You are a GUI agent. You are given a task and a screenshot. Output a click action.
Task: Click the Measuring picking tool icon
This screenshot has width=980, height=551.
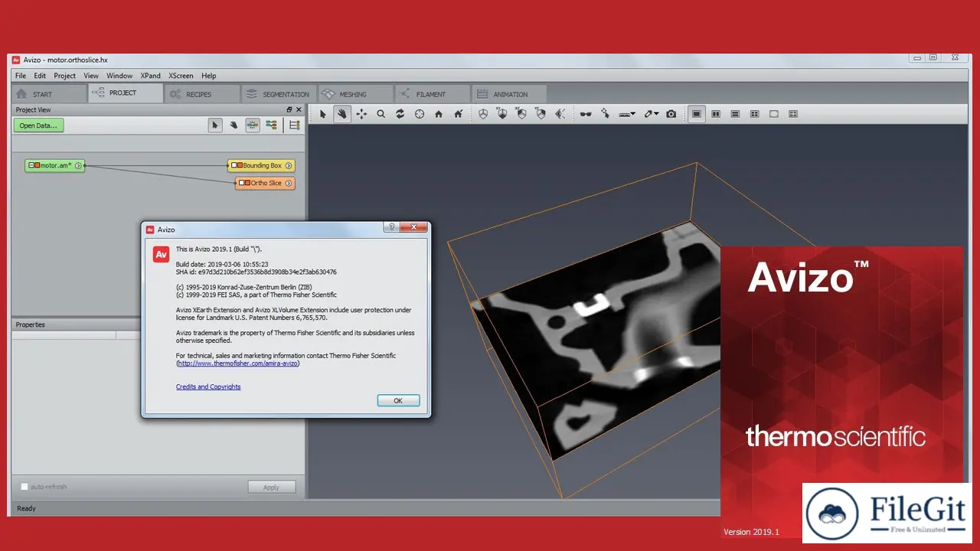coord(605,114)
